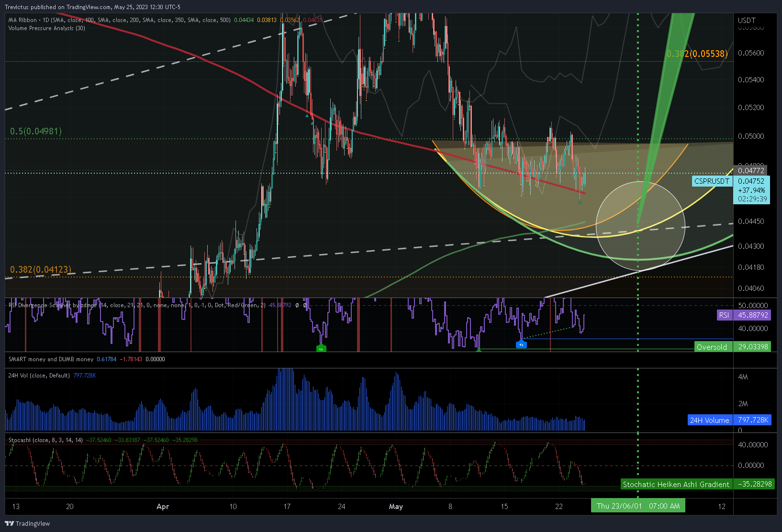Select the 0.382(0.04123) Fibonacci label
782x532 pixels.
point(41,269)
